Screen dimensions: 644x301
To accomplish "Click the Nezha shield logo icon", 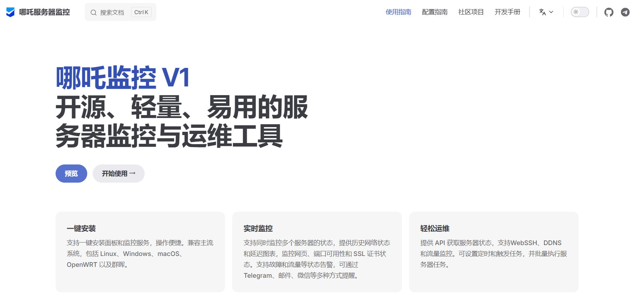I will click(11, 12).
